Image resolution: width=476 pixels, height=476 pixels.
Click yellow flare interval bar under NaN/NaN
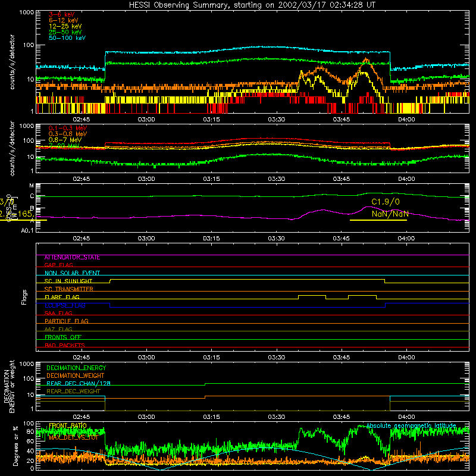point(378,220)
